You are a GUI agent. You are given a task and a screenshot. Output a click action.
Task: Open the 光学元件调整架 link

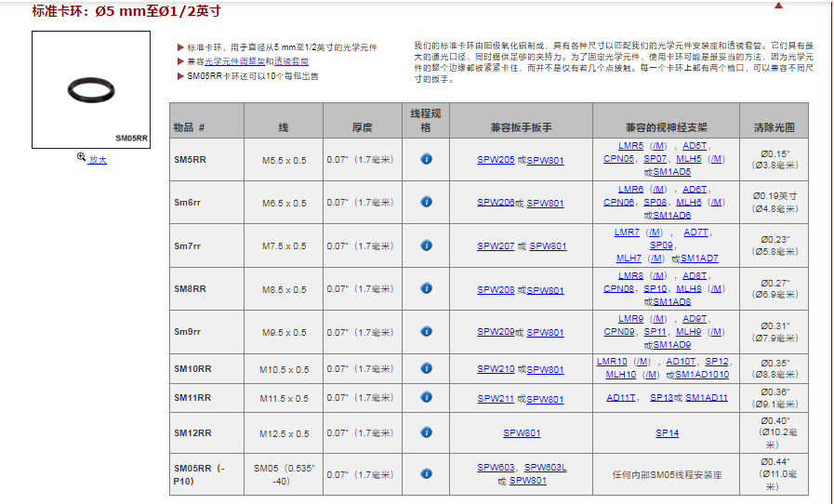point(234,61)
